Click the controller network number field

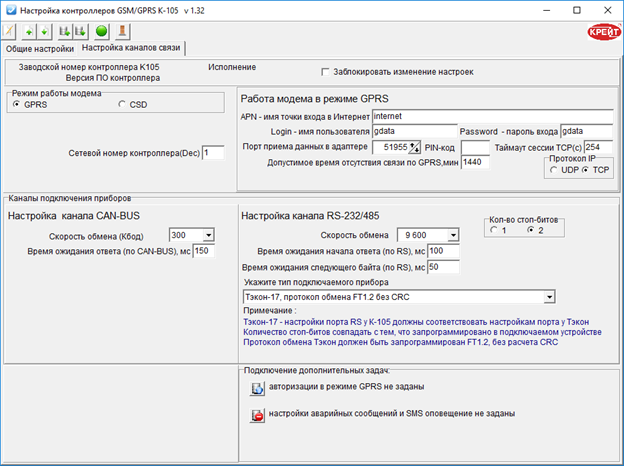(x=213, y=153)
